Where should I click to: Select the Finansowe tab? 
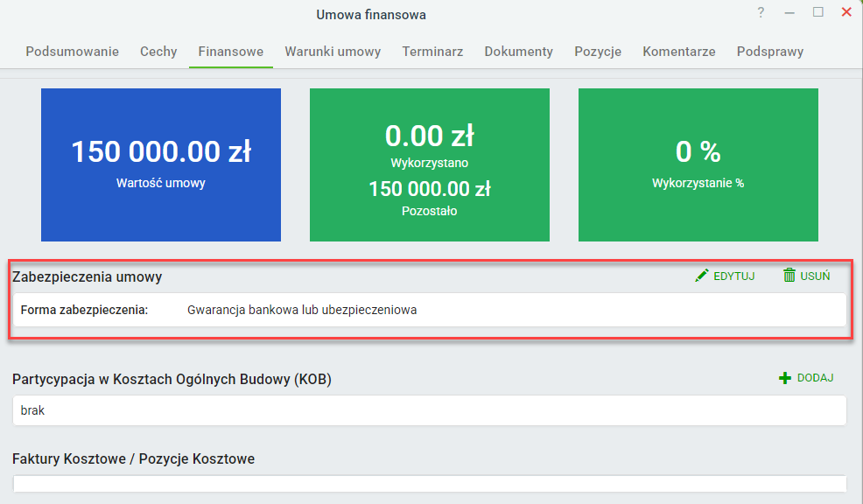(230, 52)
